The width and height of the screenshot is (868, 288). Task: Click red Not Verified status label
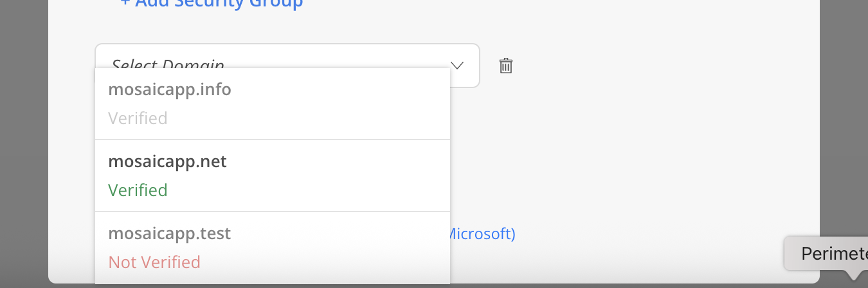coord(154,262)
